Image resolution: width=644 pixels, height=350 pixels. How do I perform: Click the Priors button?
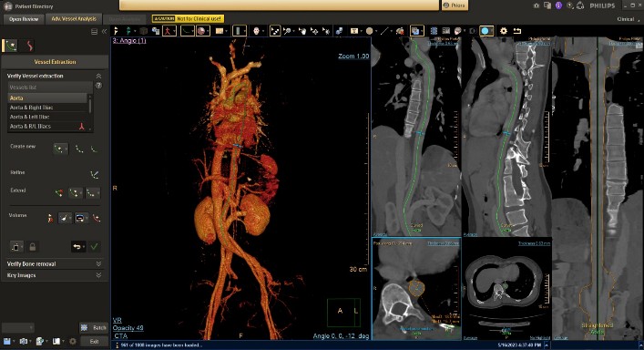(455, 5)
